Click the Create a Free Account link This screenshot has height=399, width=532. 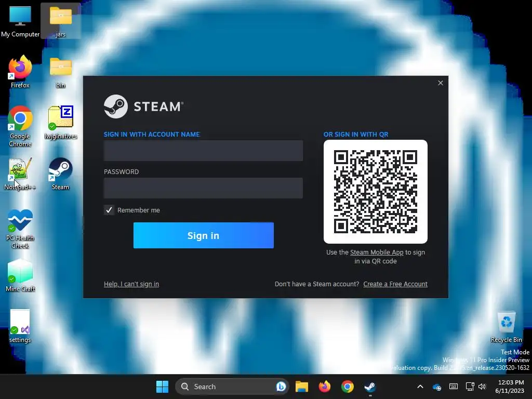pos(395,284)
